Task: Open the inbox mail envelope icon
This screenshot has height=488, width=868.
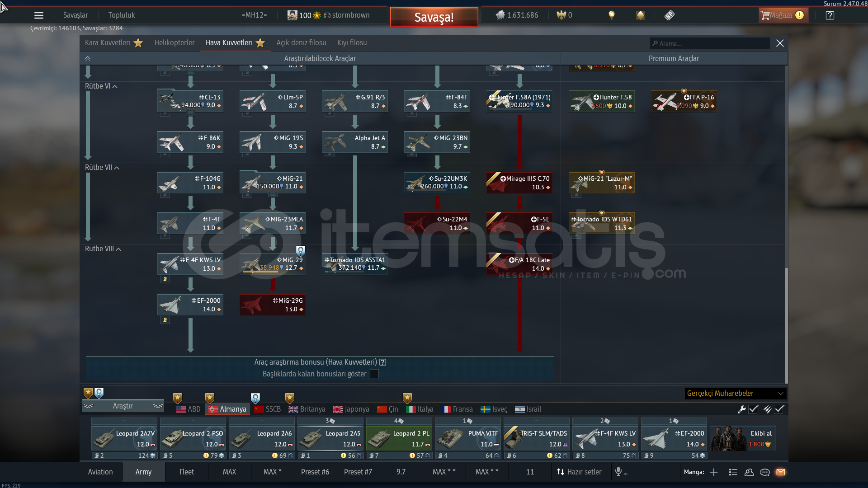Action: 781,472
